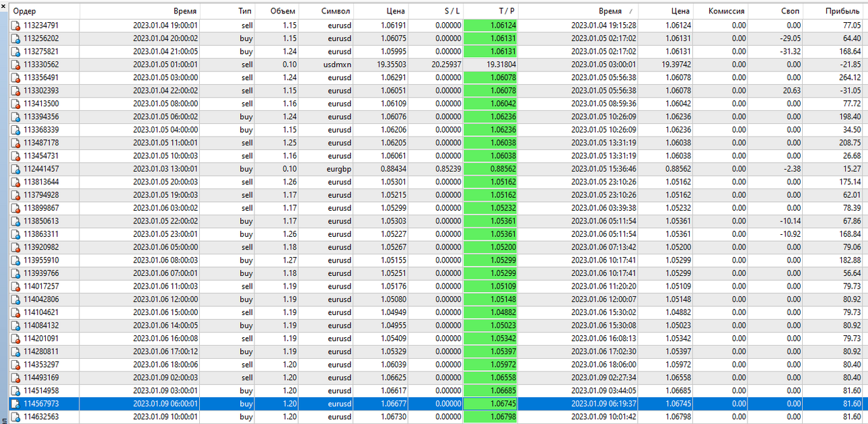Image resolution: width=868 pixels, height=424 pixels.
Task: Click the S / L column header
Action: click(x=435, y=11)
